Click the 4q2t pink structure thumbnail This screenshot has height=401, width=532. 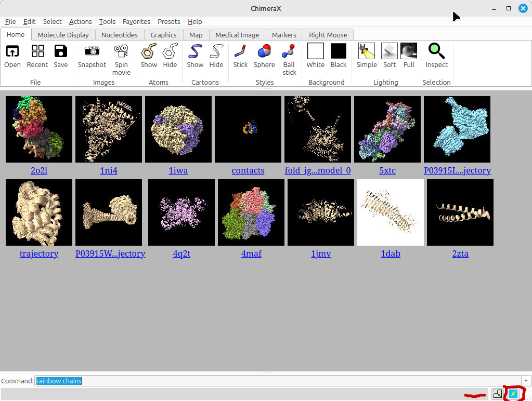click(x=181, y=212)
